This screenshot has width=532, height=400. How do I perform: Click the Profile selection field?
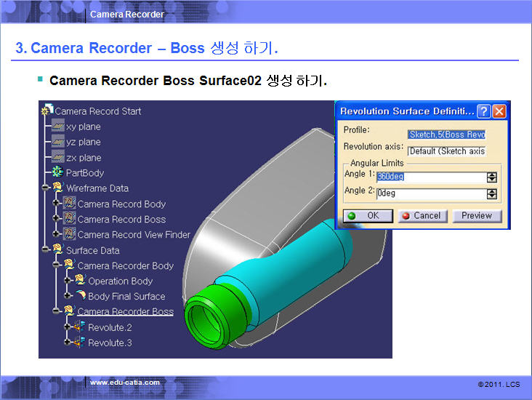[446, 134]
